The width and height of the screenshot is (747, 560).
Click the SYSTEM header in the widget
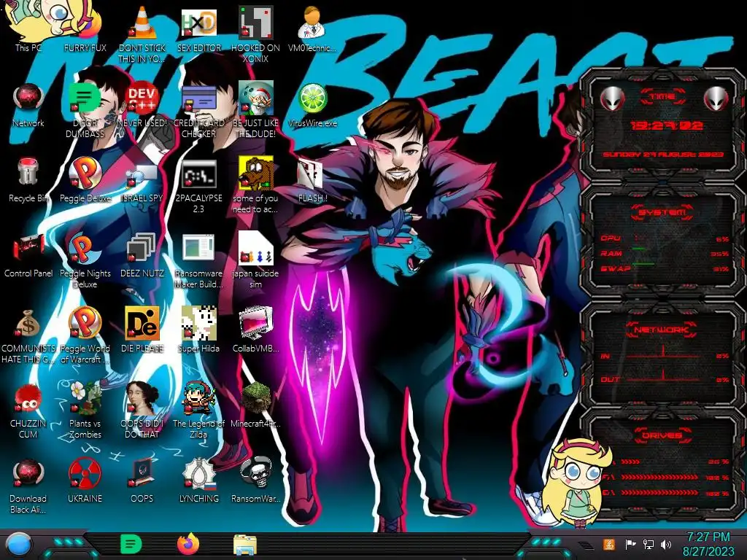click(x=662, y=212)
